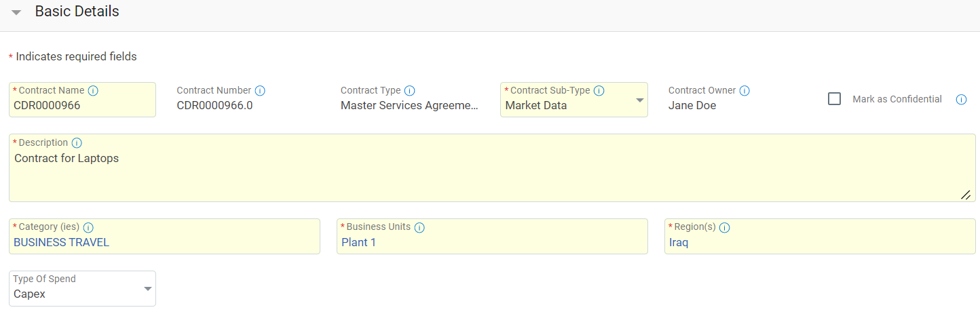Show Description field info tooltip
The height and width of the screenshot is (314, 980).
coord(77,143)
